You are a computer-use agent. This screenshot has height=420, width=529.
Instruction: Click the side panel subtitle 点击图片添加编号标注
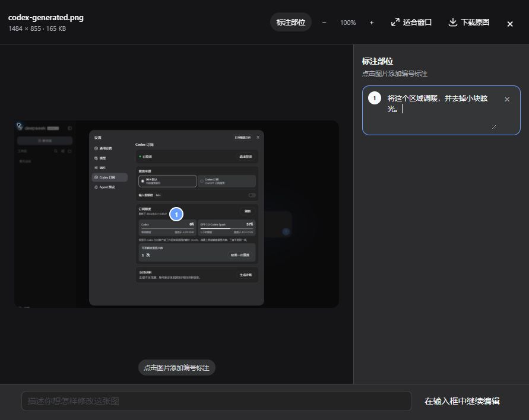(x=395, y=74)
